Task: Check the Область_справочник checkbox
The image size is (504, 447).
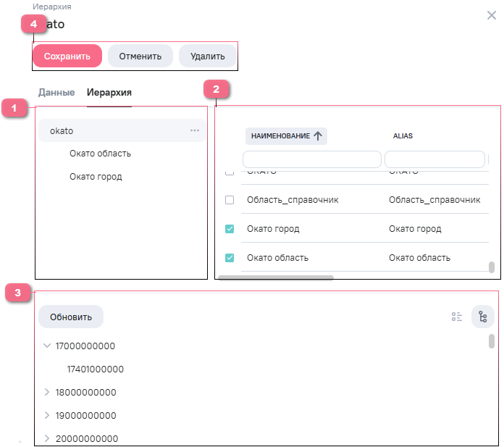Action: coord(230,199)
